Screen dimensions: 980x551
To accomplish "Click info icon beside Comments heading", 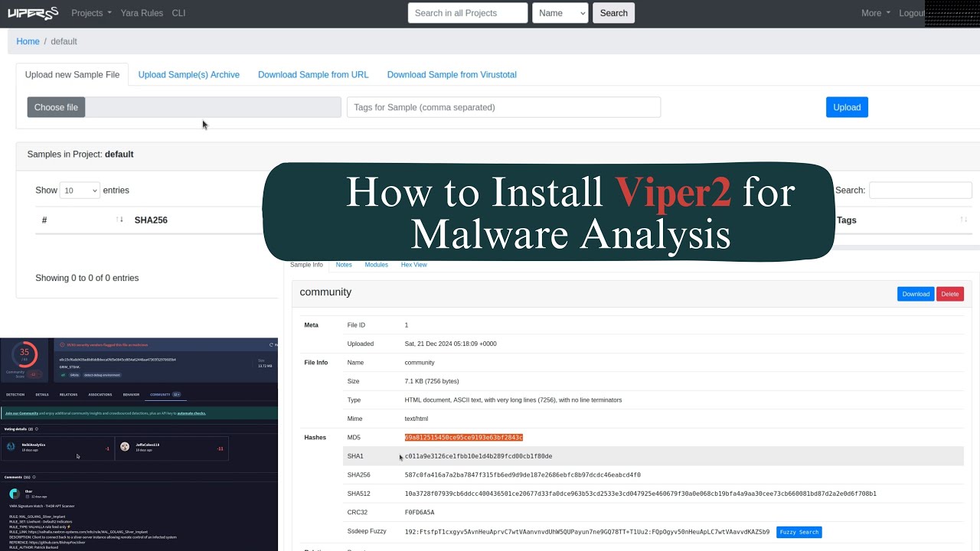I will [34, 477].
